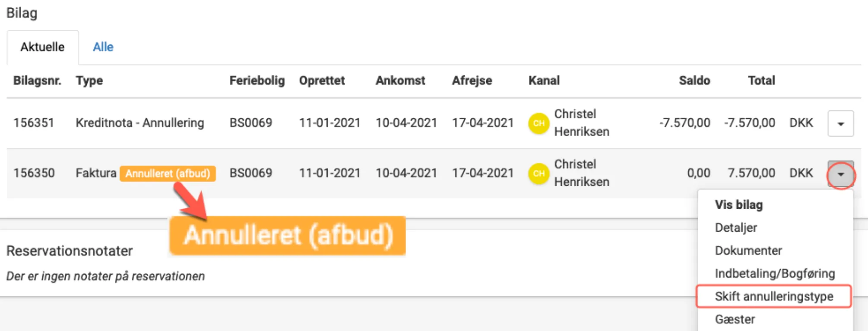Image resolution: width=868 pixels, height=331 pixels.
Task: Click the orange Annulleret (afbud) status badge
Action: click(168, 173)
